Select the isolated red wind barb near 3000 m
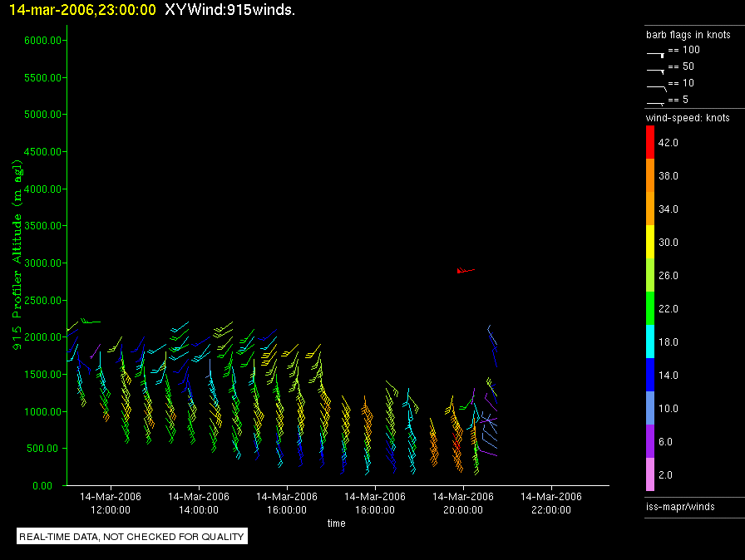The image size is (745, 560). coord(465,270)
